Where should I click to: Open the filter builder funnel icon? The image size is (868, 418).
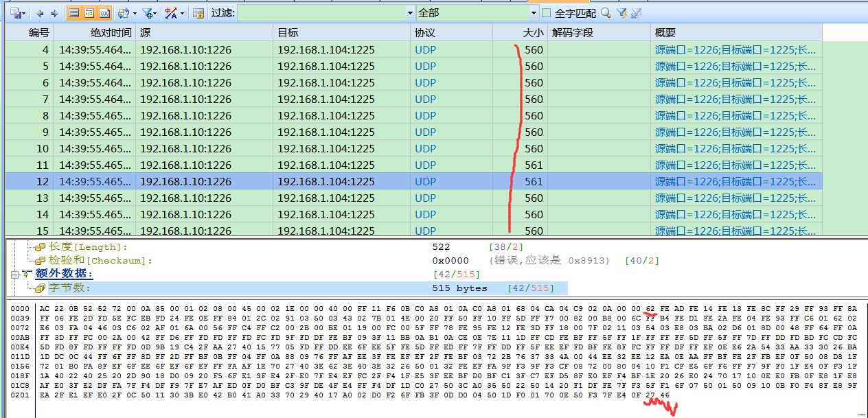147,12
